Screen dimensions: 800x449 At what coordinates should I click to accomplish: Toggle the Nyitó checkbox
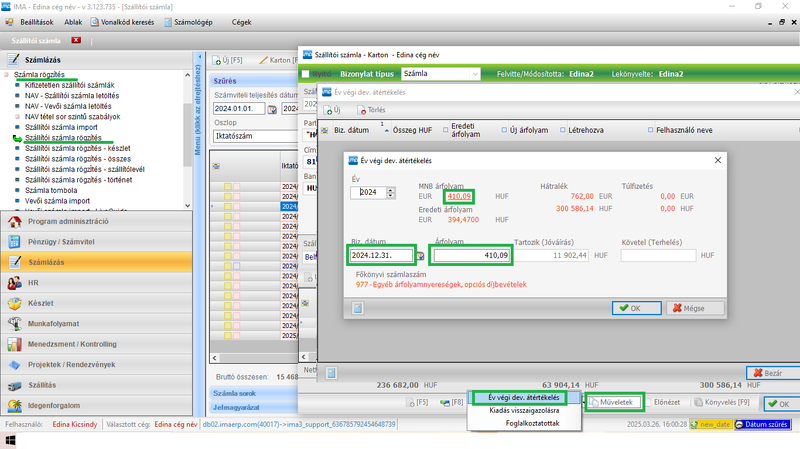pos(306,74)
